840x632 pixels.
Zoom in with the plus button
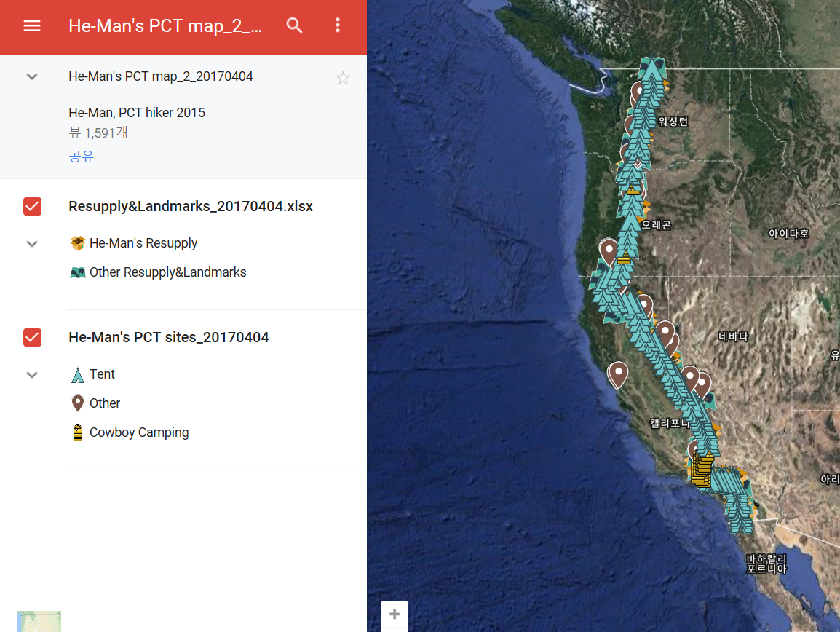395,615
